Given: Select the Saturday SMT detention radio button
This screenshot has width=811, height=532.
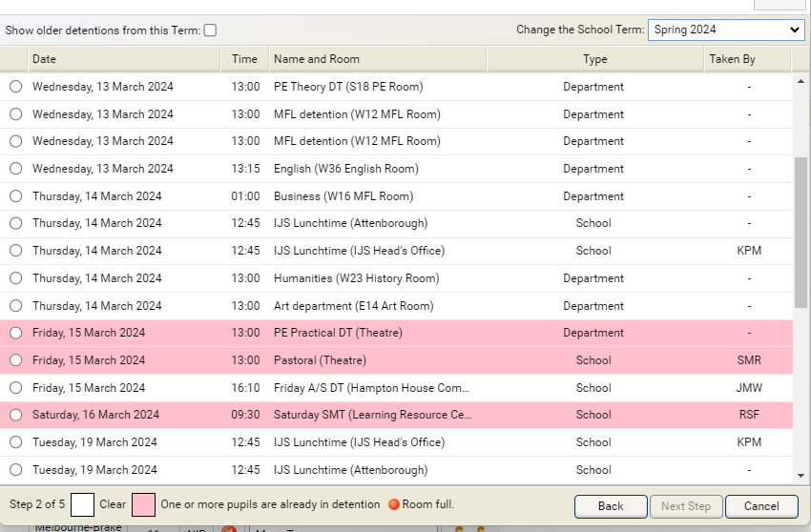Looking at the screenshot, I should (x=15, y=415).
